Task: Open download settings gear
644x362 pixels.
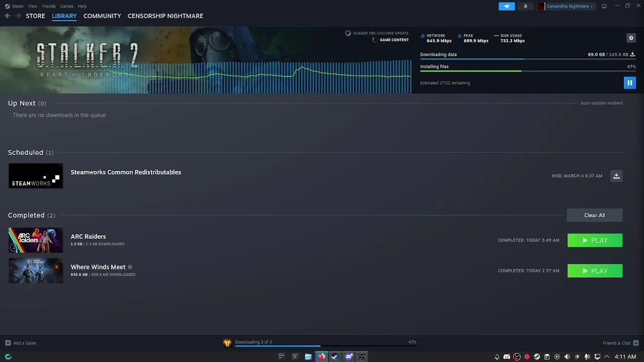Action: pyautogui.click(x=631, y=38)
